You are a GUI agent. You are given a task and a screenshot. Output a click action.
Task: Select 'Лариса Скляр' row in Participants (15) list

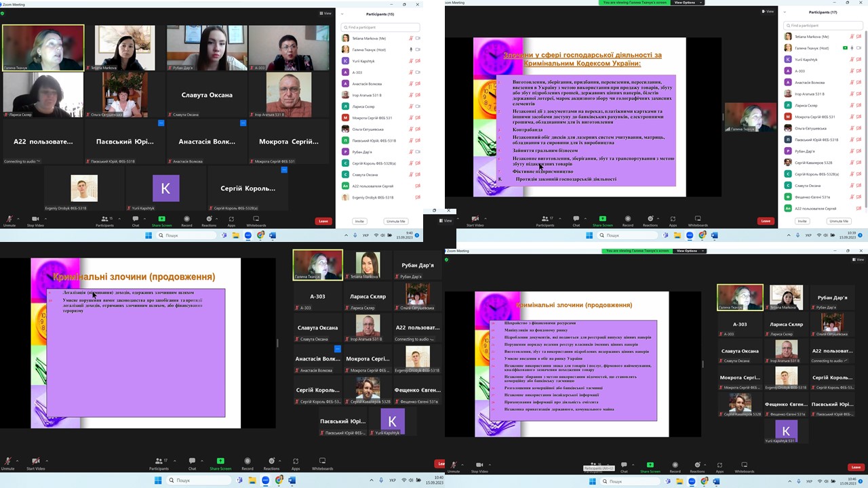(380, 106)
